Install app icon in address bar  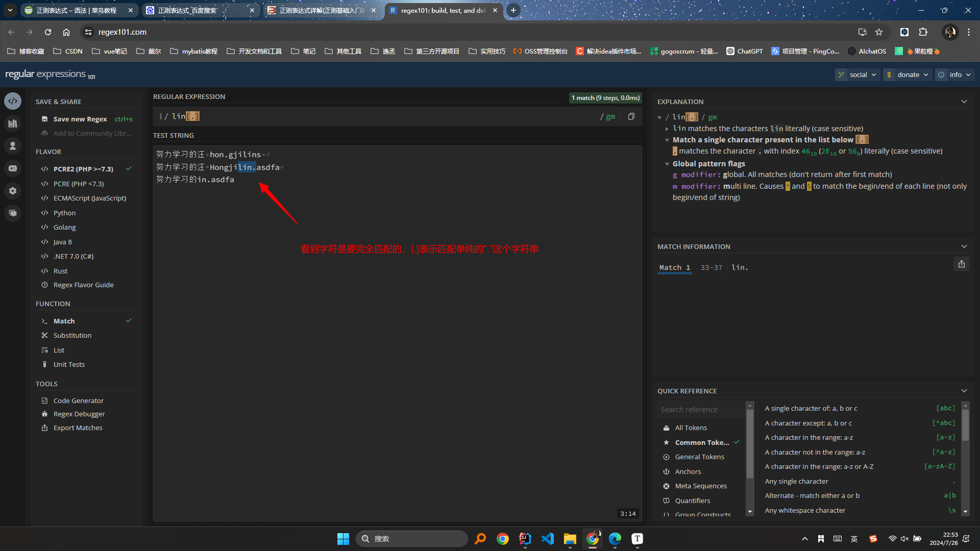(863, 32)
